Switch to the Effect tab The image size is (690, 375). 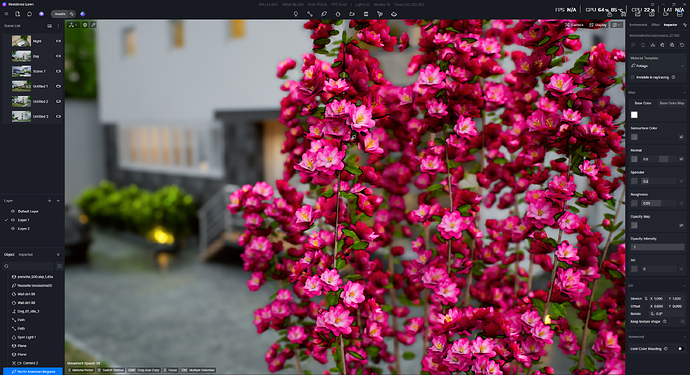coord(655,25)
